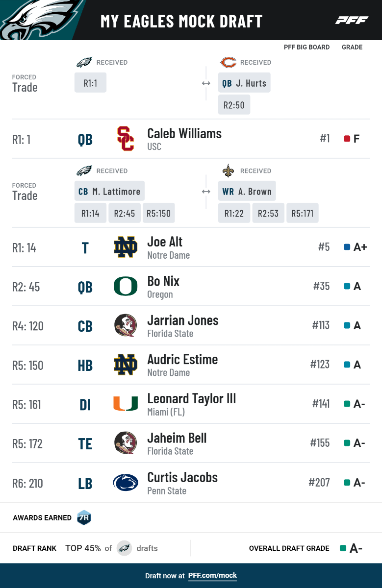Click the USC logo beside Caleb Williams
The image size is (382, 588).
tap(126, 139)
